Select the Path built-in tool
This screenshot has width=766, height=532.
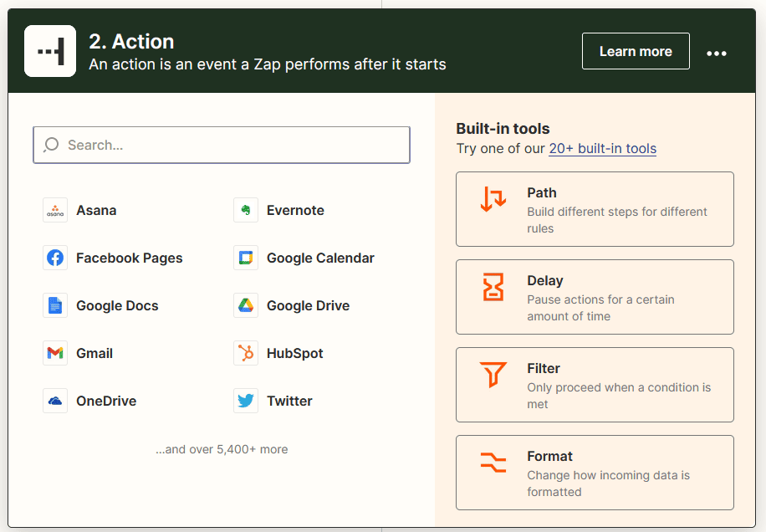click(595, 209)
